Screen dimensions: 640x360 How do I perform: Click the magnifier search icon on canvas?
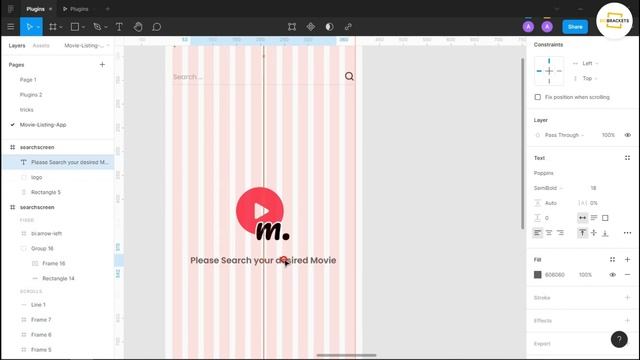[x=349, y=76]
